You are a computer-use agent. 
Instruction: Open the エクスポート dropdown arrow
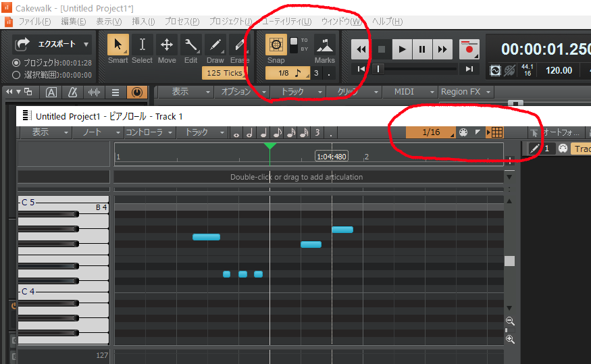click(x=86, y=44)
